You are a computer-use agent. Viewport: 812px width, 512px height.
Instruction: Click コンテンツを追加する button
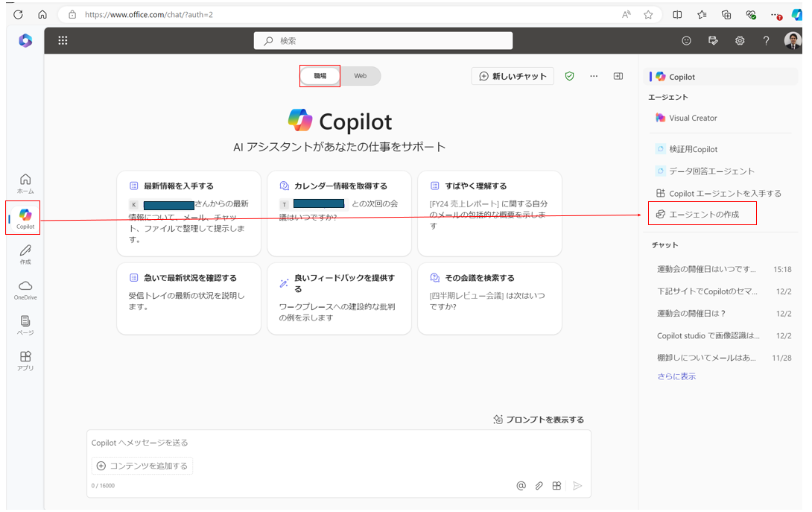tap(142, 465)
